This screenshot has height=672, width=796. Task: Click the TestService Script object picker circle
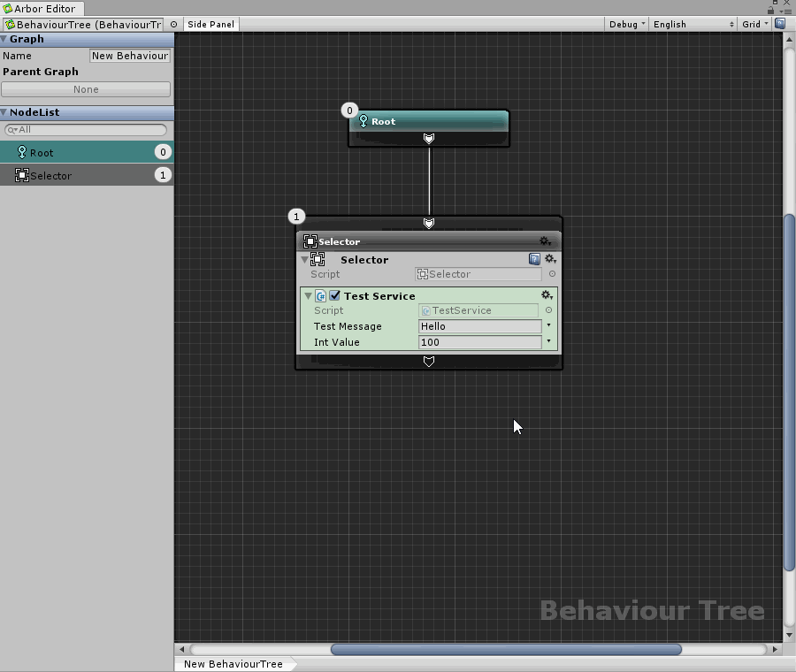tap(548, 310)
